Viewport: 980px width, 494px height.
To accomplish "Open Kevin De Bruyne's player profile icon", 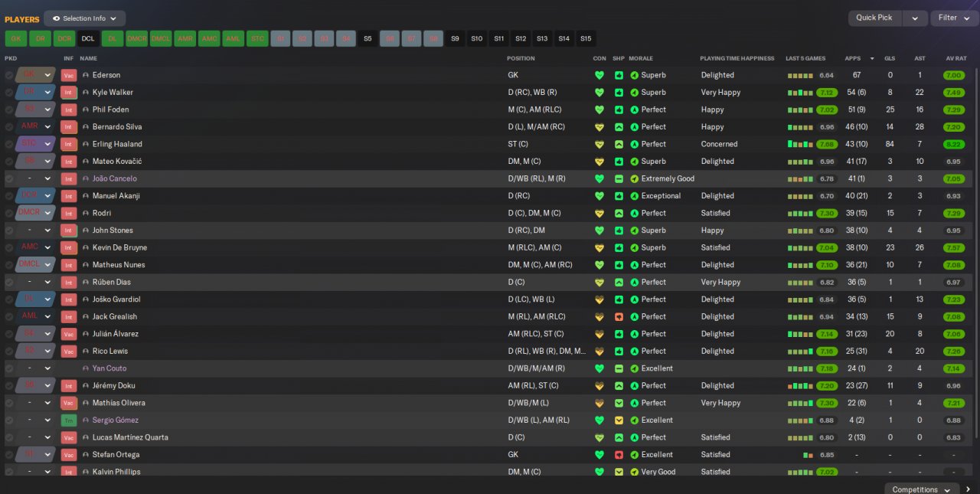I will pos(86,247).
